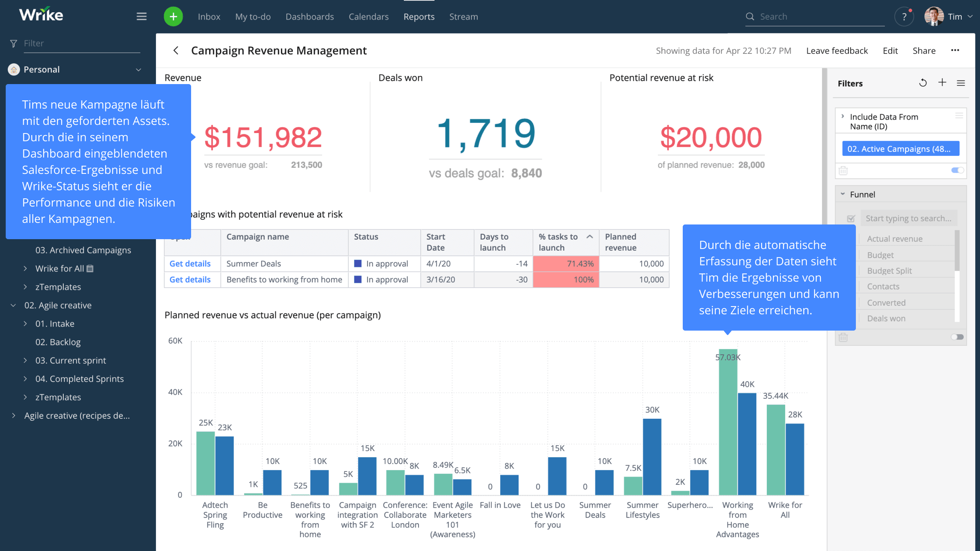Click the Personal space icon
Screen dimensions: 980x551
(14, 69)
